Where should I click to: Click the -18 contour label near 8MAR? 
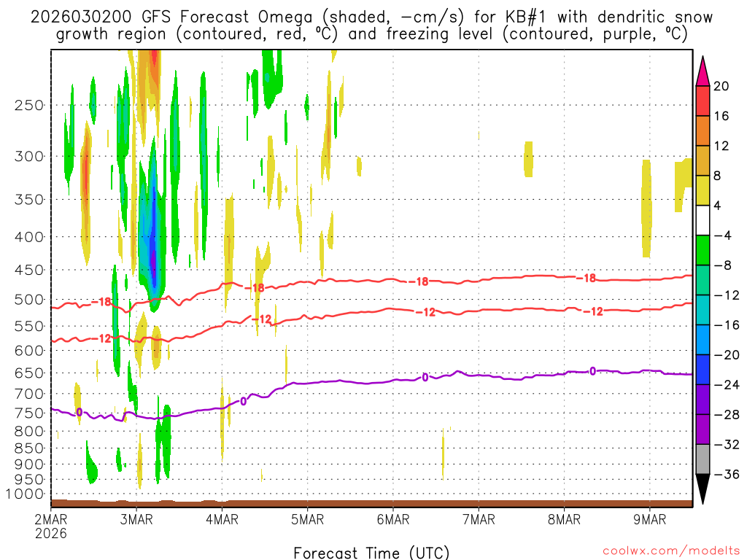pos(587,278)
